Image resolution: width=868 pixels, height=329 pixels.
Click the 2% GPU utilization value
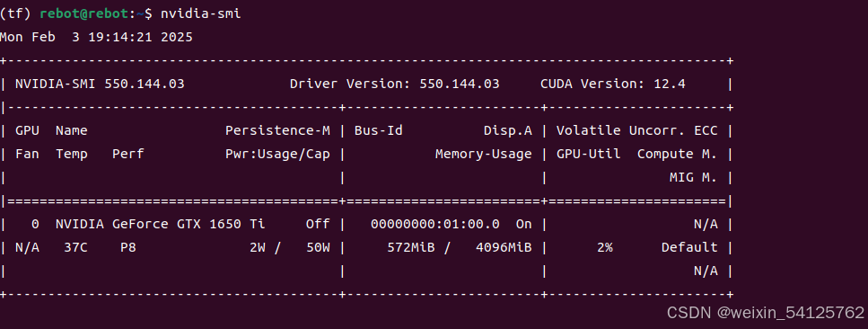click(x=604, y=247)
